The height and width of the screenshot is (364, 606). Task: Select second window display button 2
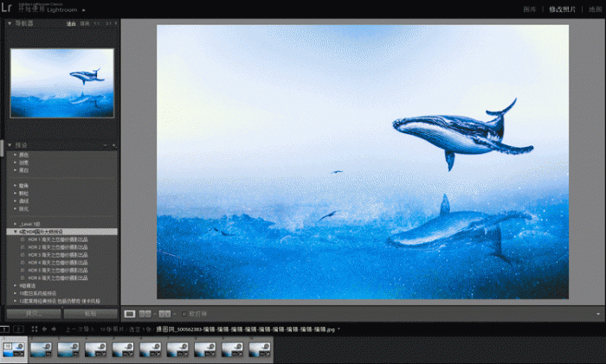pos(18,329)
